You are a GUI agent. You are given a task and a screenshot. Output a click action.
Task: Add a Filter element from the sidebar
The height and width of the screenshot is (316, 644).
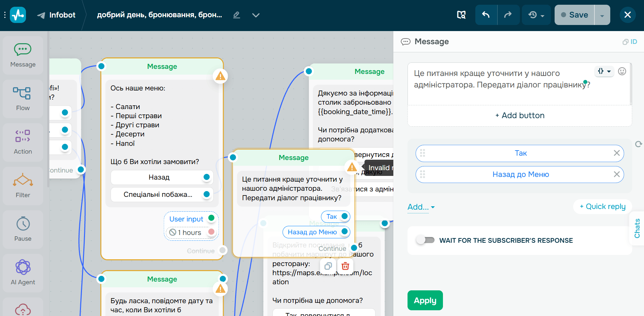click(x=23, y=186)
